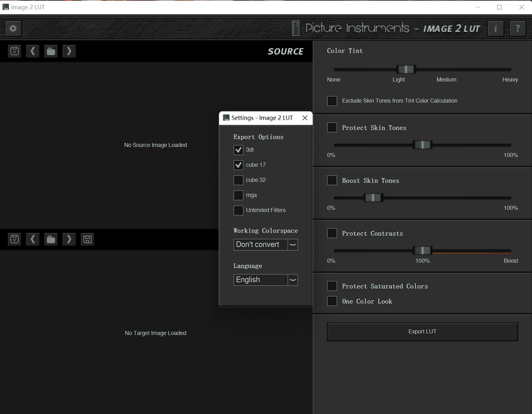
Task: Click the Color Tint slider handle
Action: 406,69
